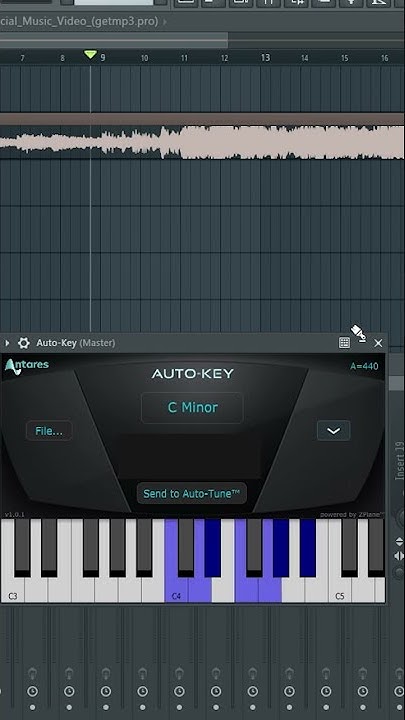Click the B4 white piano key
Screen dimensions: 405x720
(x=316, y=590)
